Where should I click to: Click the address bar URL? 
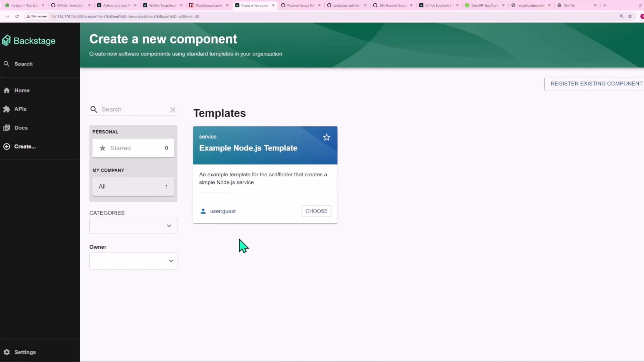(x=125, y=16)
